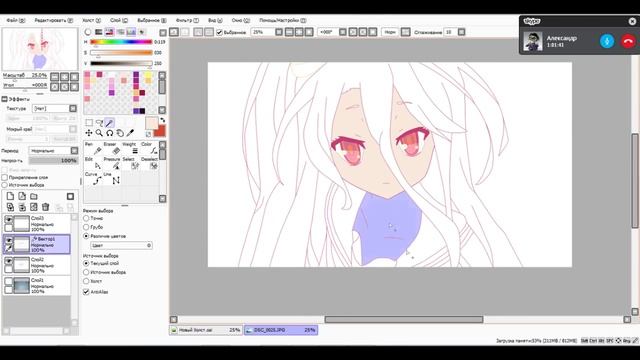Select Различие цветов radio option
Viewport: 640px width, 360px height.
(86, 236)
